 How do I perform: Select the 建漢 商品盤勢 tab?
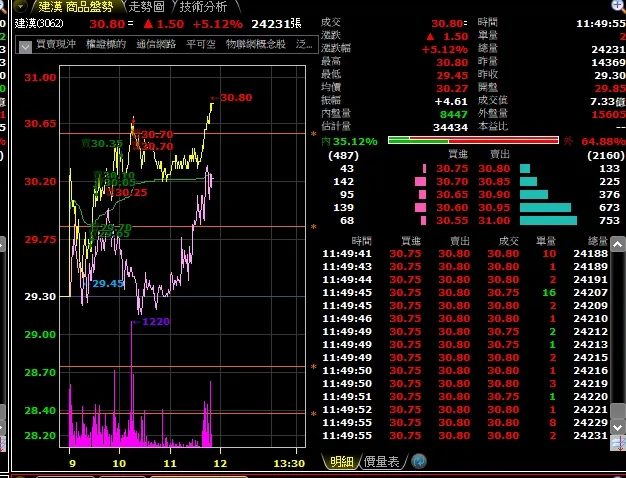click(76, 6)
